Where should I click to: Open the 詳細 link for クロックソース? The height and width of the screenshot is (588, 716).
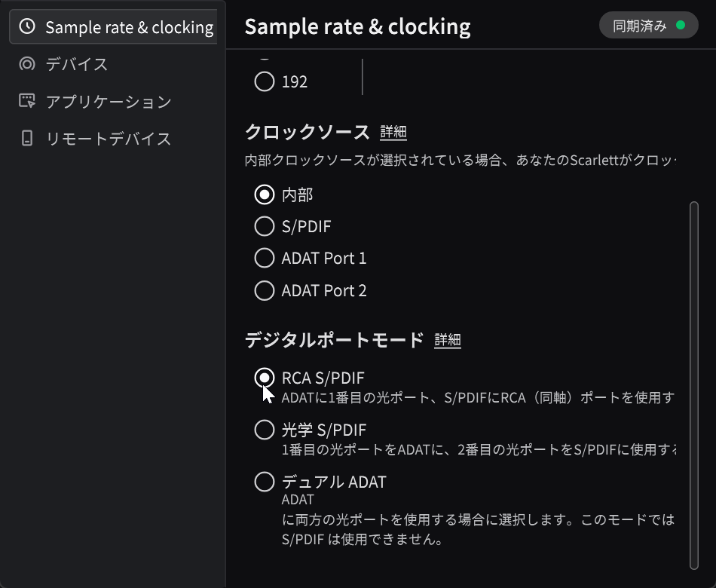click(393, 132)
